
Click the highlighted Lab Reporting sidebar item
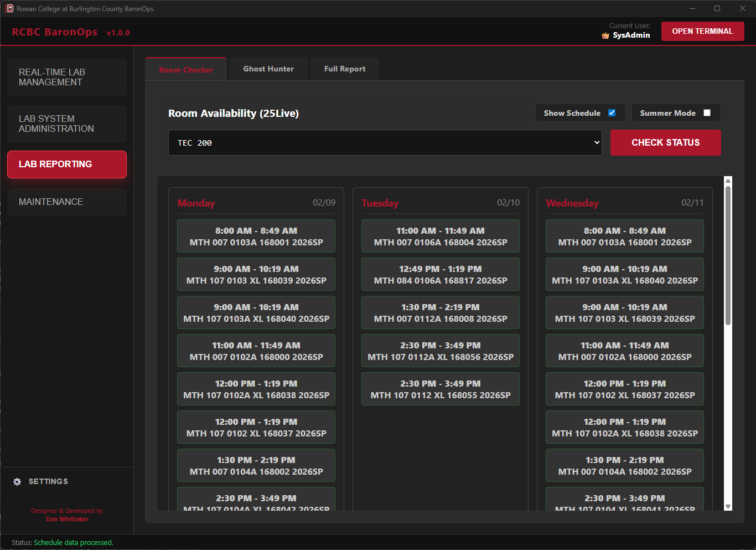pyautogui.click(x=66, y=164)
